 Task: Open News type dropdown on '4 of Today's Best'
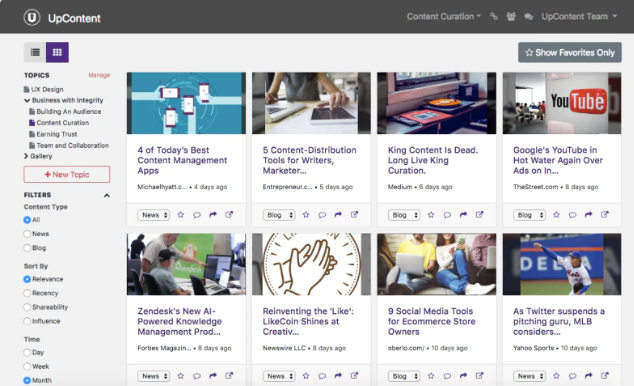click(x=154, y=215)
